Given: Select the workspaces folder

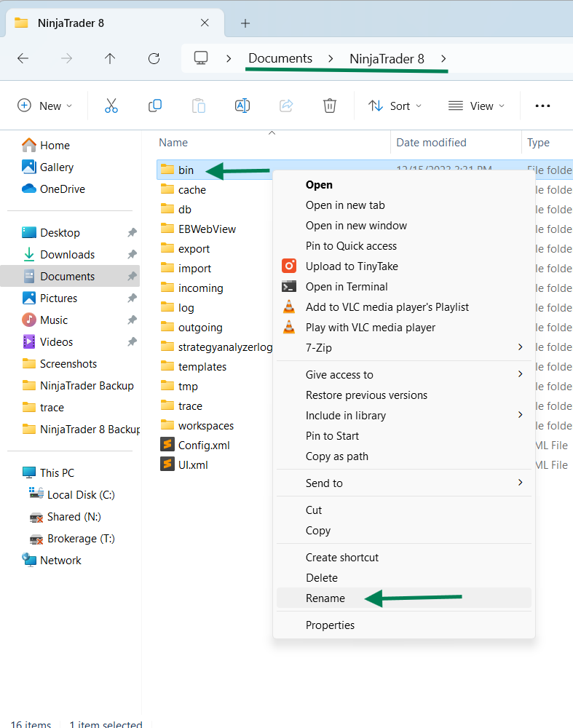Looking at the screenshot, I should click(197, 425).
